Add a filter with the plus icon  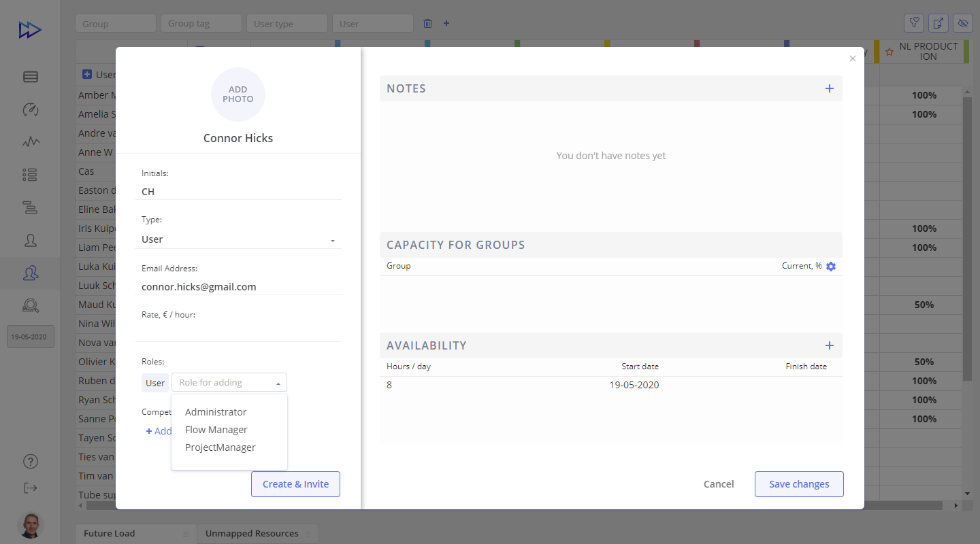pyautogui.click(x=446, y=23)
